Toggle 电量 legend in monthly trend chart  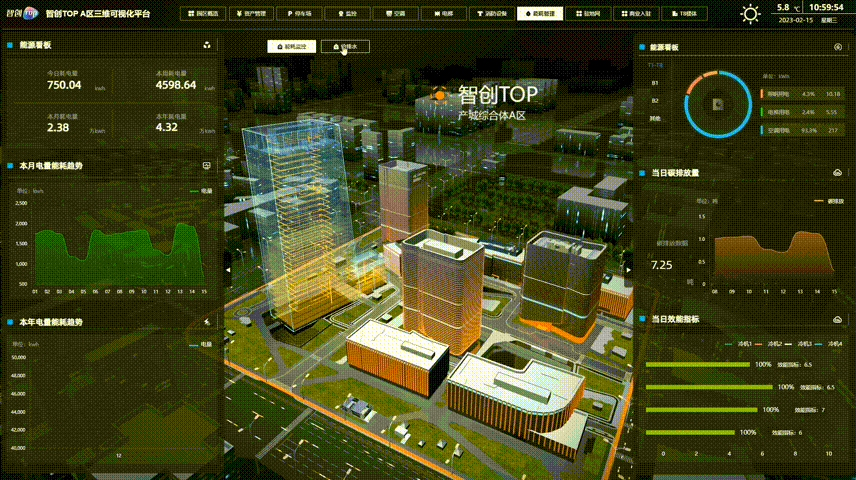[x=200, y=189]
